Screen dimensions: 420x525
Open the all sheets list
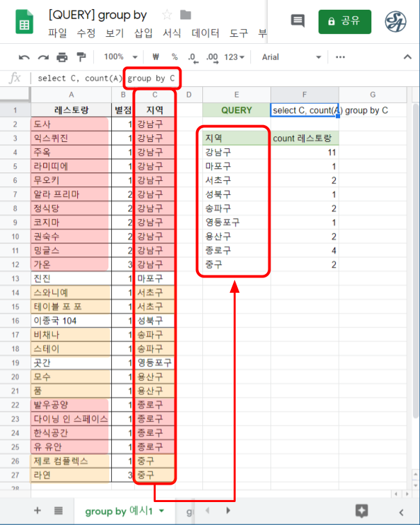[x=58, y=510]
